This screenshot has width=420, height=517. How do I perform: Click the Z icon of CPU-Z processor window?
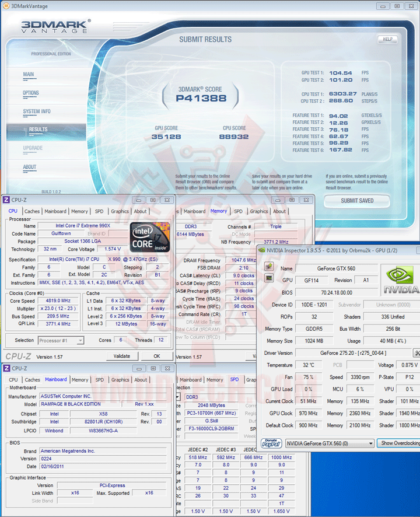[6, 200]
